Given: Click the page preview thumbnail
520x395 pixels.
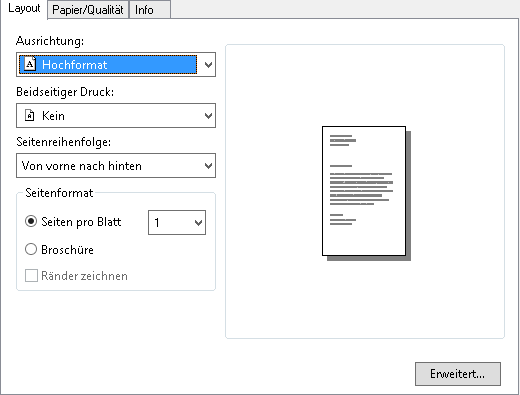Looking at the screenshot, I should click(366, 193).
